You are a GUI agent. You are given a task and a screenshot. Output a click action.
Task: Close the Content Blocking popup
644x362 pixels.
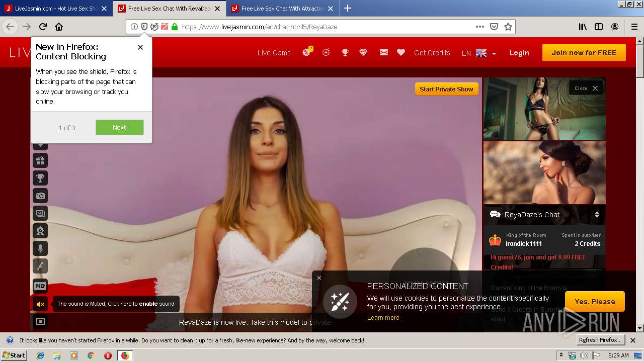coord(140,47)
